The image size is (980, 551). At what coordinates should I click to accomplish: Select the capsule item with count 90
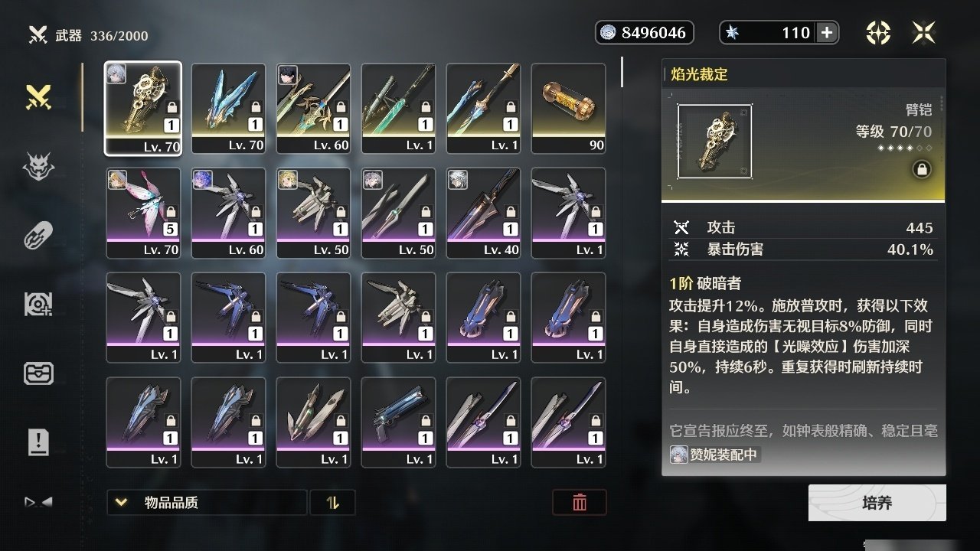tap(568, 109)
